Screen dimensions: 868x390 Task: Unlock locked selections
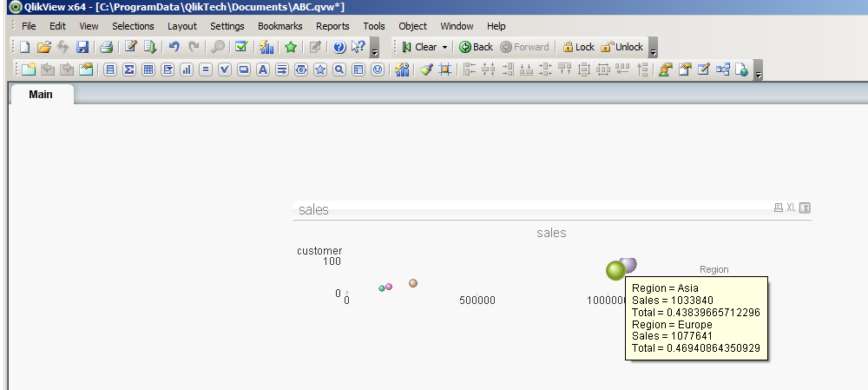pos(621,47)
